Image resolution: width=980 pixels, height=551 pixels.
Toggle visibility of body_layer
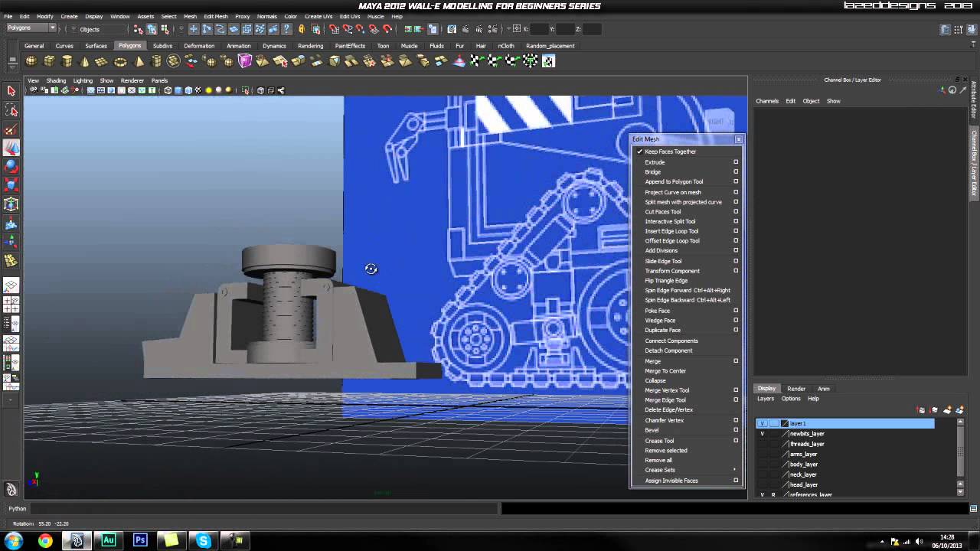(762, 465)
